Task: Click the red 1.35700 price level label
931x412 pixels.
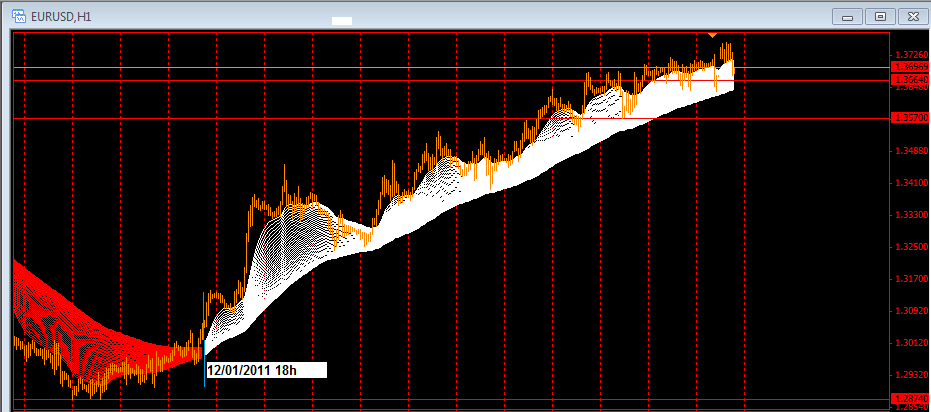Action: tap(909, 118)
